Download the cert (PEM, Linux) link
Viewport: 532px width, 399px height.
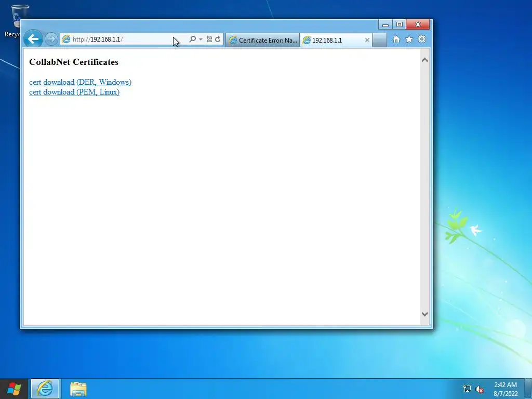point(74,92)
